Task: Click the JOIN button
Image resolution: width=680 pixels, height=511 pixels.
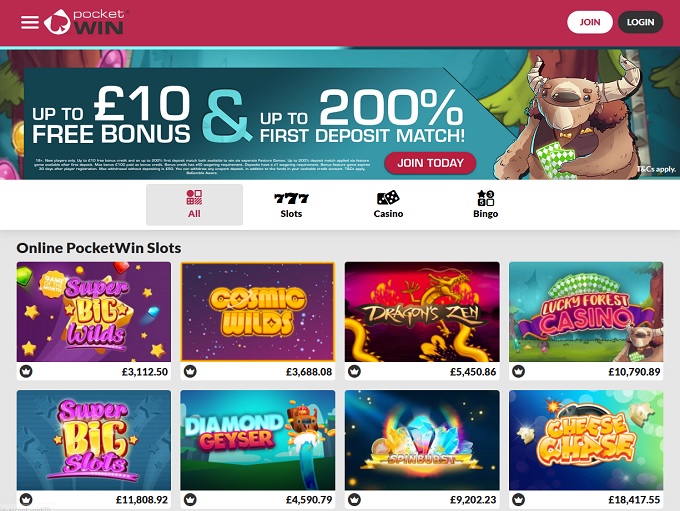Action: click(590, 22)
